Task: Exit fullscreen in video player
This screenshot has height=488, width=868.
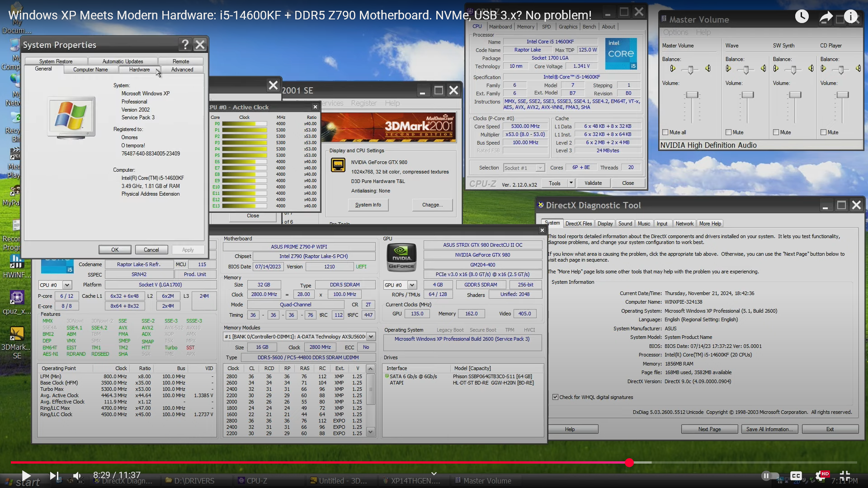Action: click(844, 475)
